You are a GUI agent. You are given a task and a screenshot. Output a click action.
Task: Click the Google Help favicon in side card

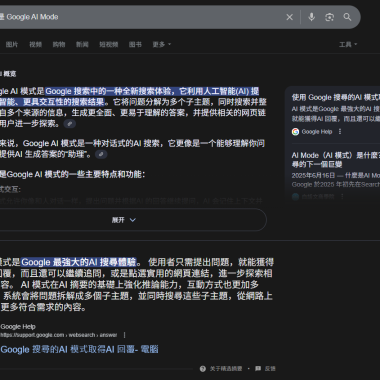(x=295, y=132)
